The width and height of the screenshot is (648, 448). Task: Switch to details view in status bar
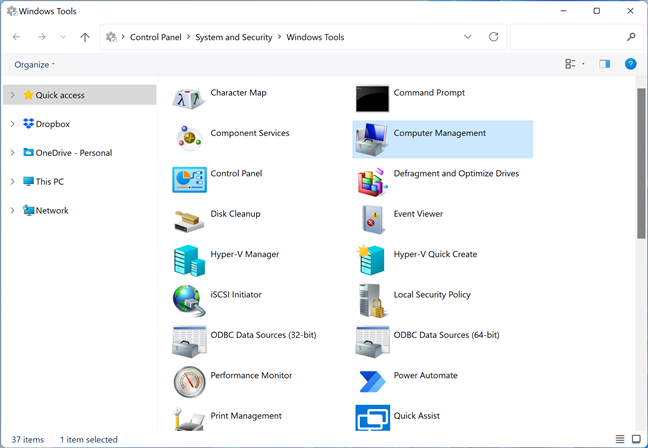619,439
